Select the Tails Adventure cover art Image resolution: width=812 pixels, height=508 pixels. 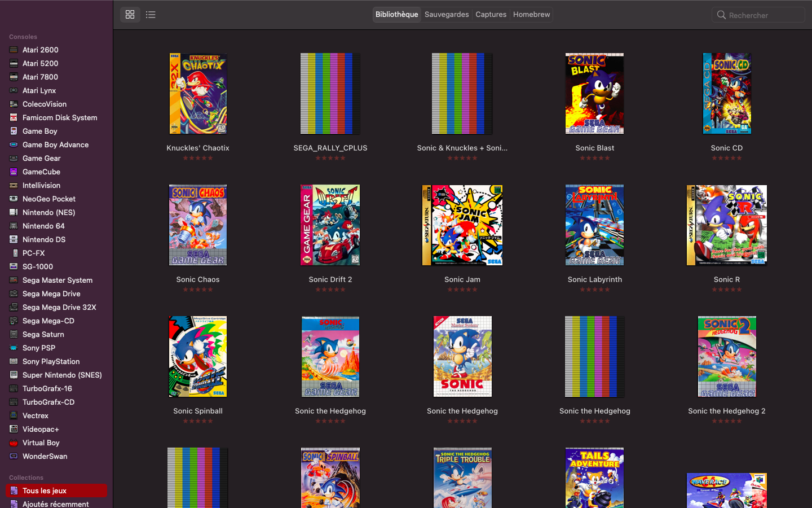click(595, 478)
